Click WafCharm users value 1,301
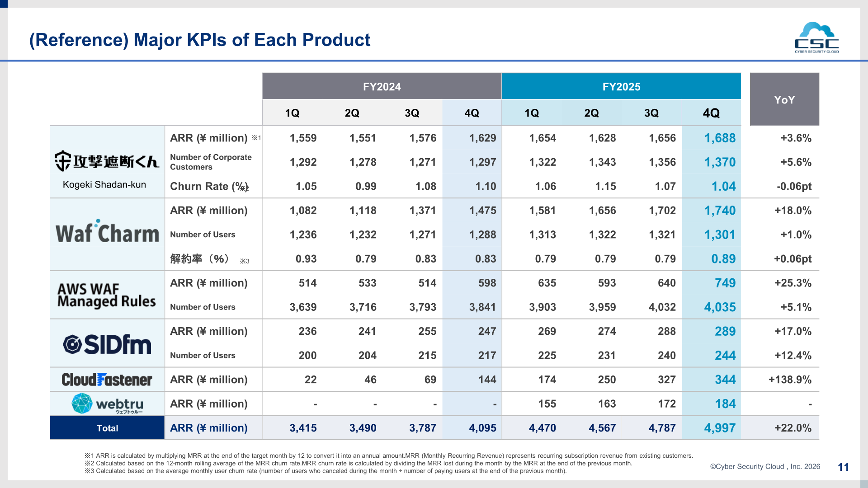This screenshot has width=868, height=488. tap(720, 235)
